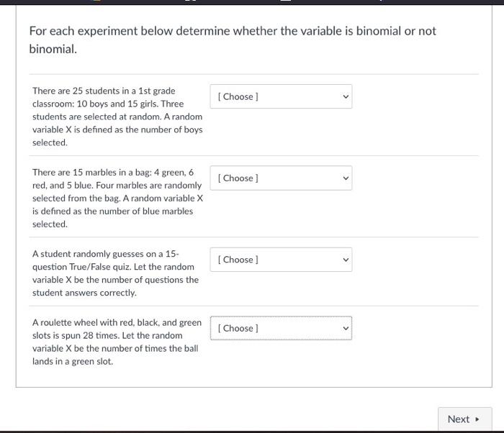Click the text about 15 marbles in a bag
This screenshot has height=433, width=504.
pos(117,199)
